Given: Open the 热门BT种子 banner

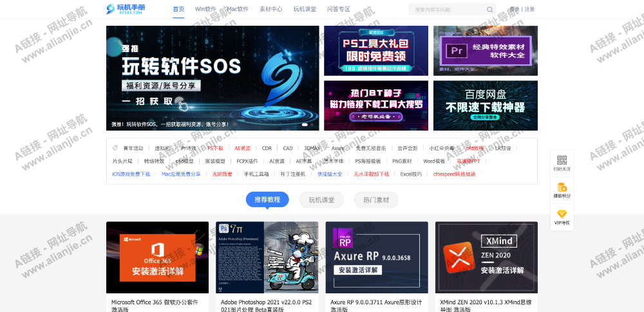Looking at the screenshot, I should 376,106.
